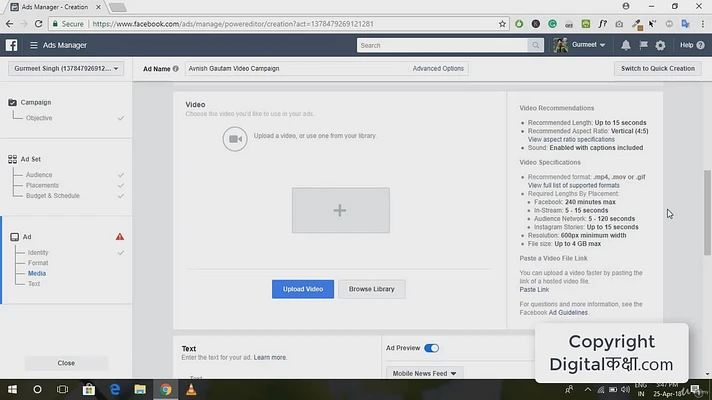This screenshot has width=712, height=400.
Task: Select Media under Ad
Action: click(x=37, y=273)
